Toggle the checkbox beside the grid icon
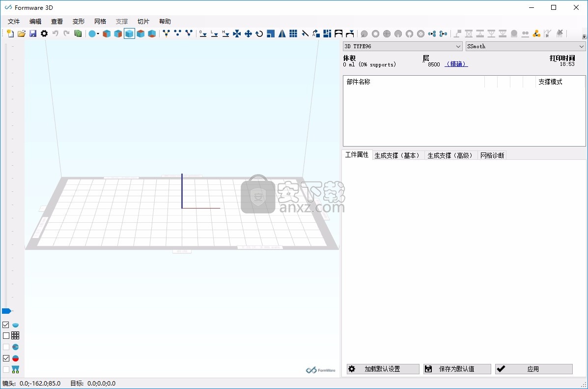Viewport: 588px width, 389px height. coord(6,336)
